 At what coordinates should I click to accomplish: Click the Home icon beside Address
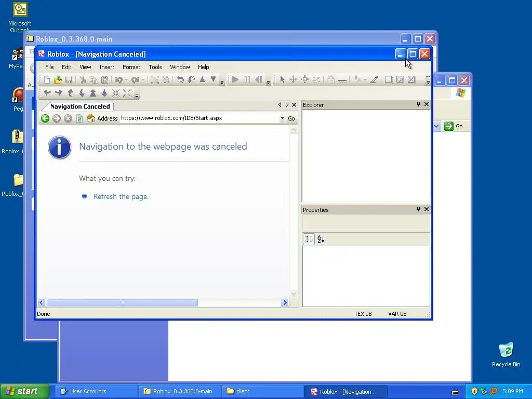point(91,118)
